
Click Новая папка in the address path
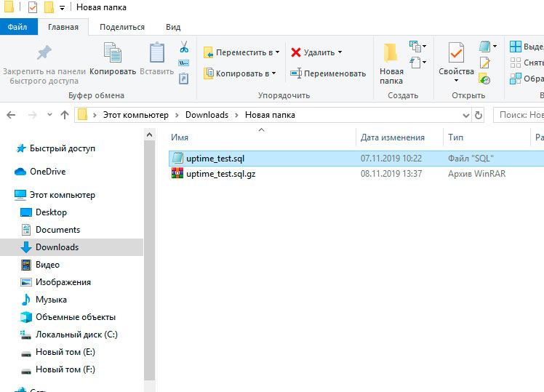[270, 115]
